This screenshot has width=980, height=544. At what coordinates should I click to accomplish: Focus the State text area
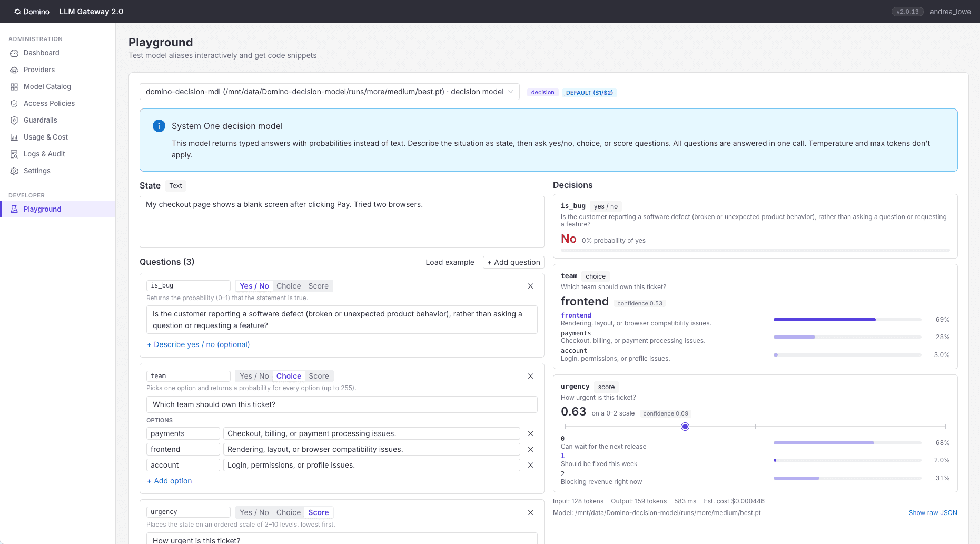(x=342, y=222)
